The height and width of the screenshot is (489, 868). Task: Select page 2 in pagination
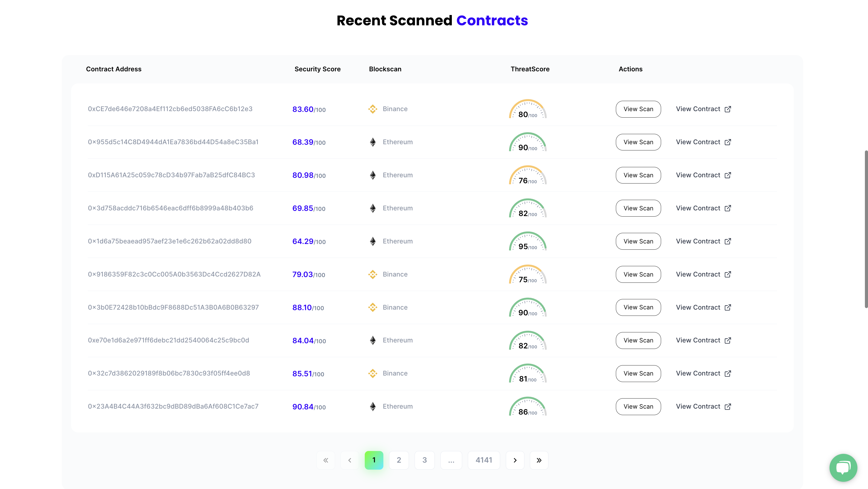[399, 460]
